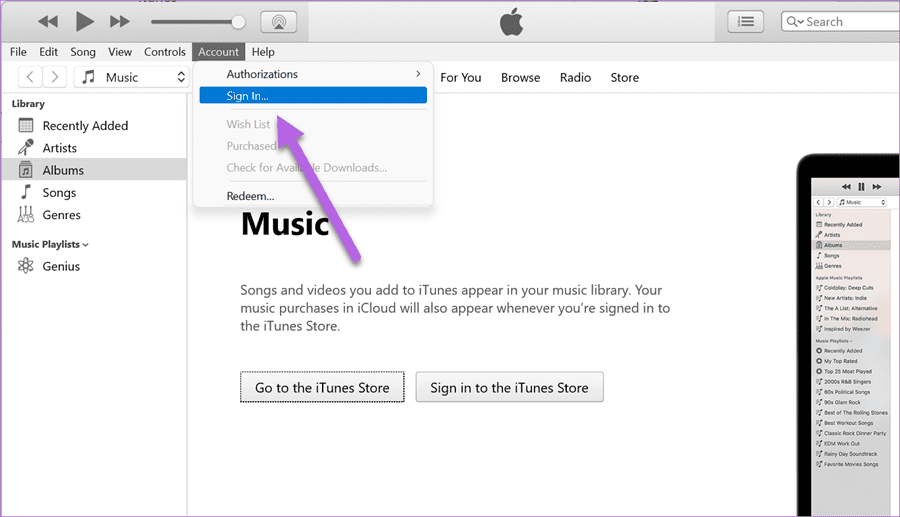This screenshot has width=900, height=517.
Task: Open the Edit menu
Action: (x=48, y=52)
